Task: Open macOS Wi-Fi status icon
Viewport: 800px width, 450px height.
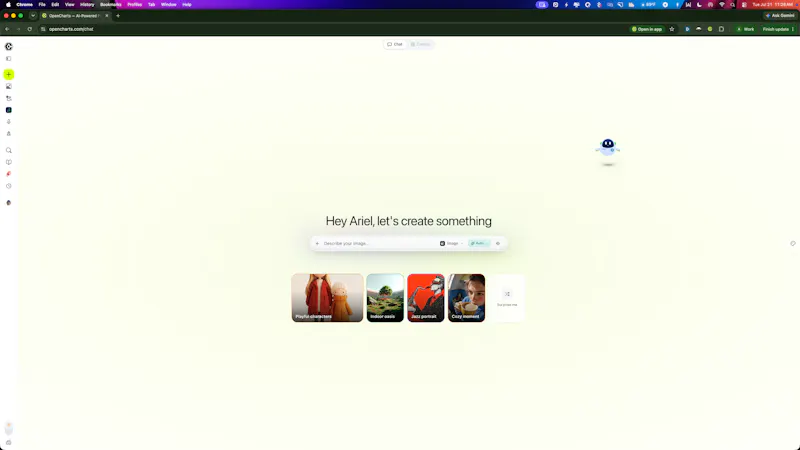Action: (x=721, y=5)
